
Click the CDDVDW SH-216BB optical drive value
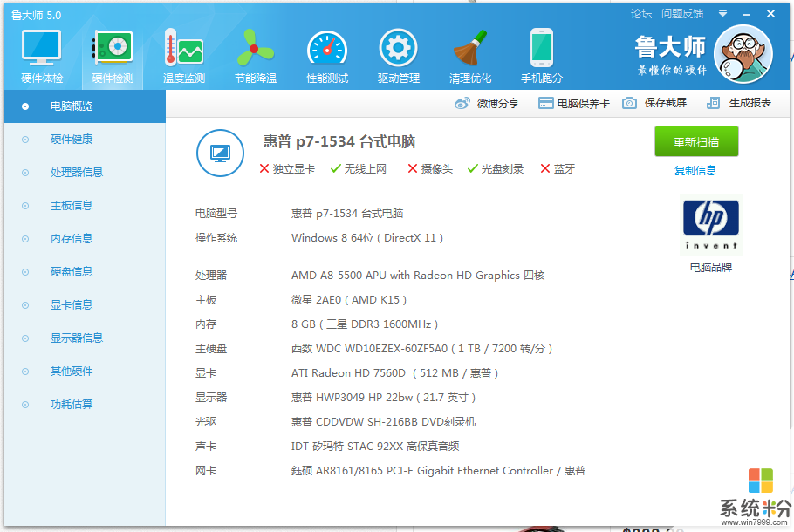[x=383, y=421]
